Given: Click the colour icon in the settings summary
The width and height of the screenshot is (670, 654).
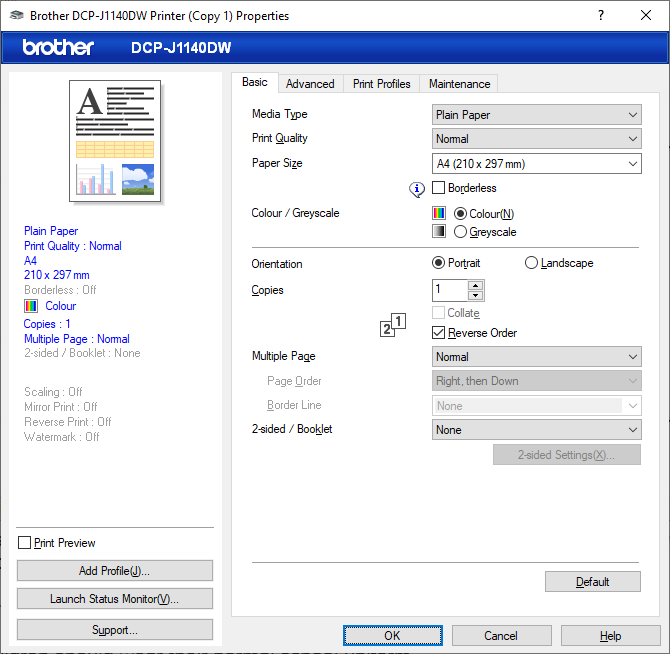Looking at the screenshot, I should 31,306.
